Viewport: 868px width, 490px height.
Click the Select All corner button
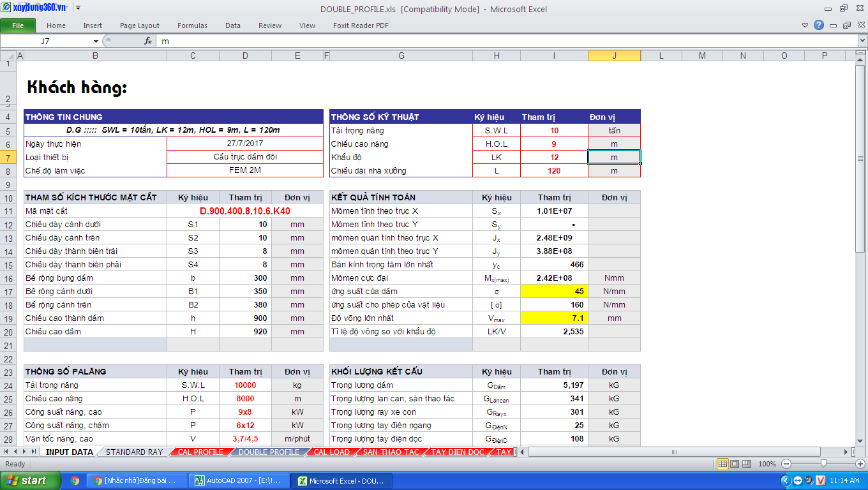[x=8, y=56]
